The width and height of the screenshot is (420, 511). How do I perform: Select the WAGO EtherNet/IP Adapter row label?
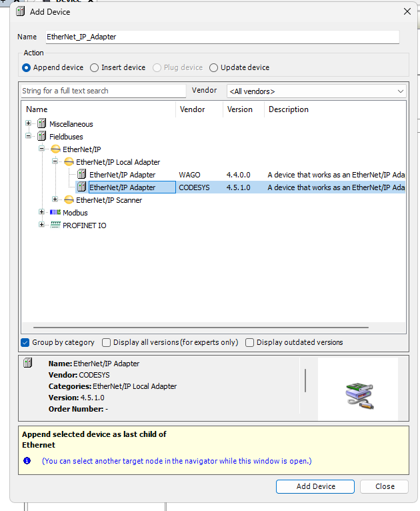click(x=123, y=175)
